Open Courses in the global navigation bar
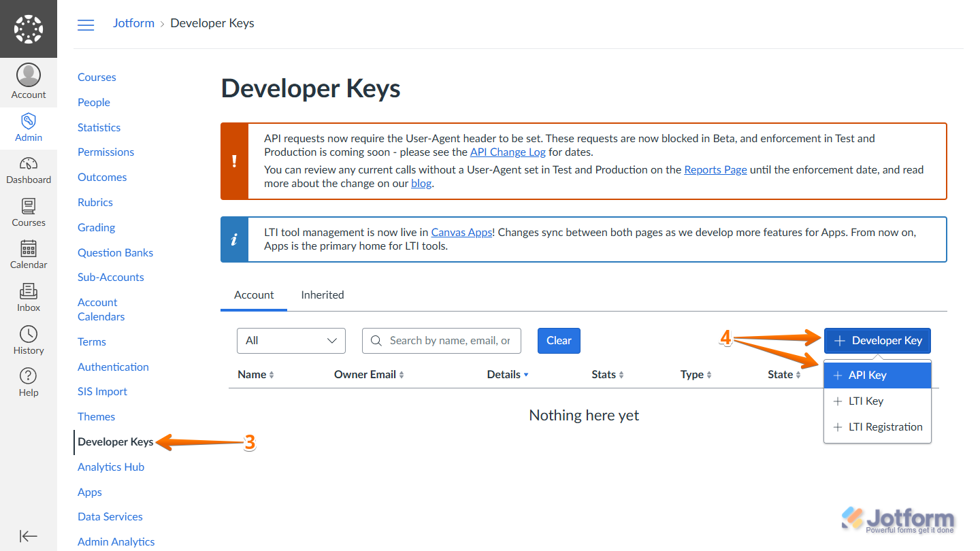The image size is (980, 551). click(x=29, y=213)
